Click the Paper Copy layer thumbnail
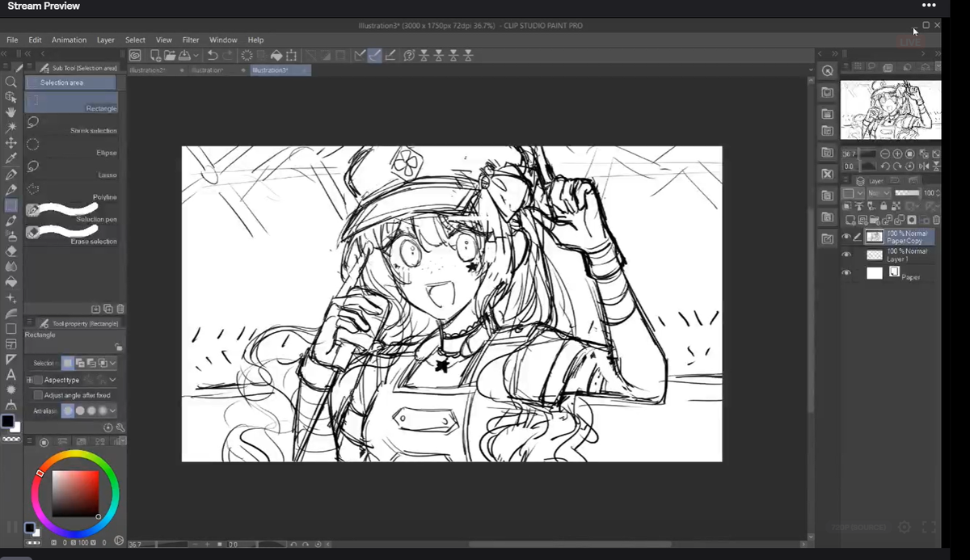The image size is (970, 560). [x=875, y=237]
